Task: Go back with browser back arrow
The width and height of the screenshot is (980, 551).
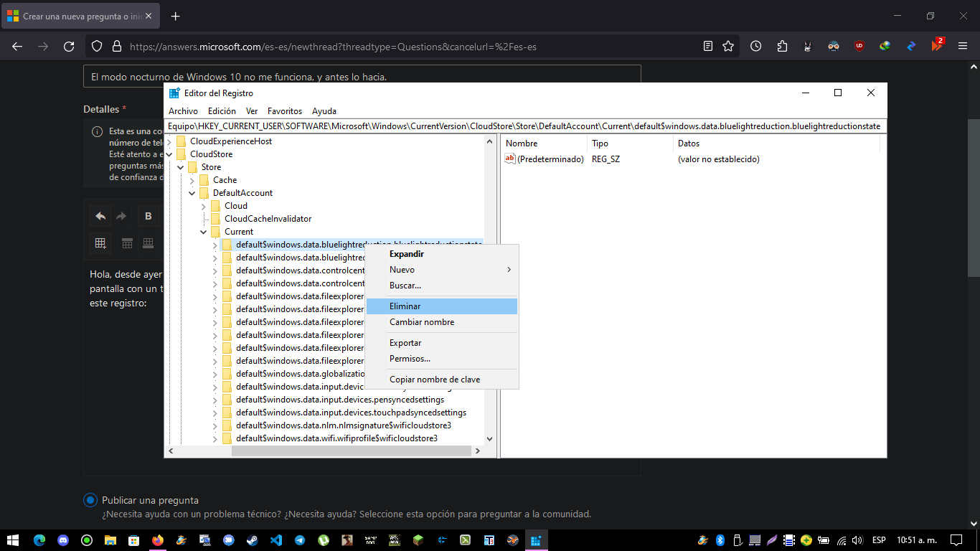Action: [x=17, y=47]
